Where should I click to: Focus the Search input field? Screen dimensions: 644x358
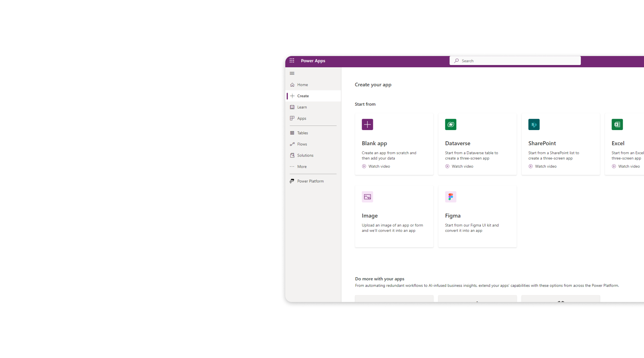click(x=515, y=61)
